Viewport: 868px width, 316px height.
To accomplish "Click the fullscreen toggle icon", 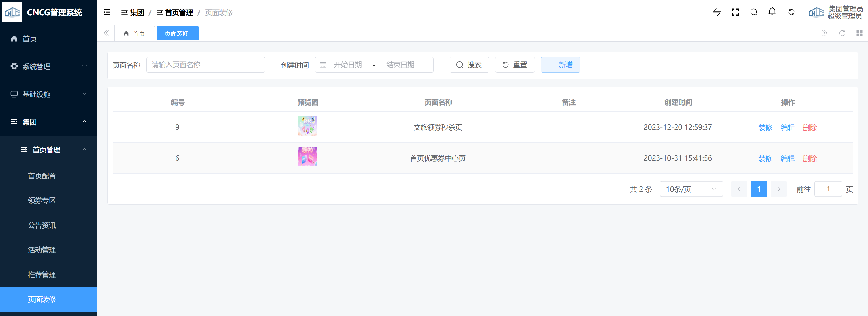I will pyautogui.click(x=735, y=12).
